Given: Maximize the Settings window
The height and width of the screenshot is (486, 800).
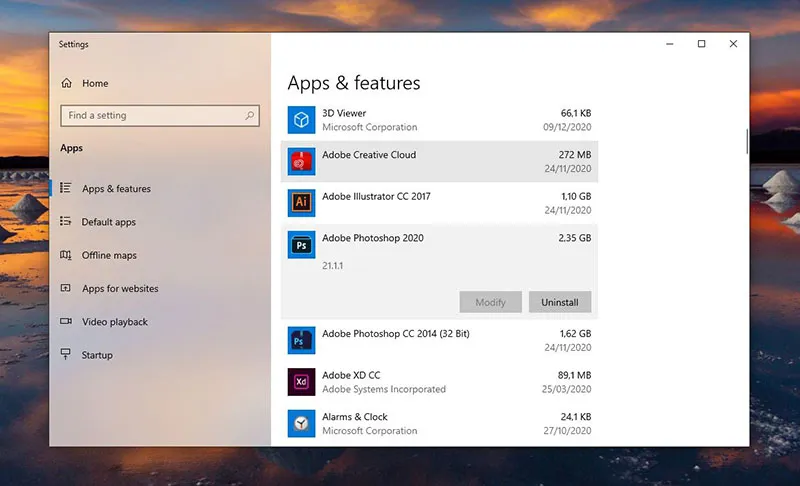Looking at the screenshot, I should click(701, 44).
